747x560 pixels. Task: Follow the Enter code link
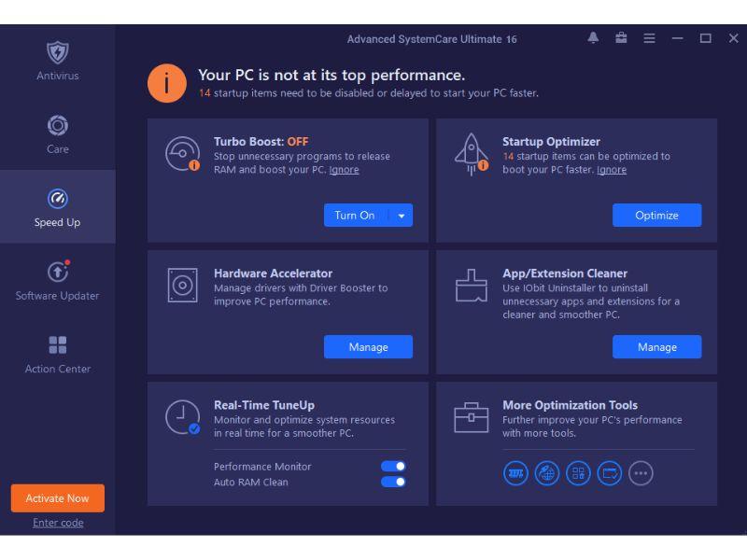pyautogui.click(x=58, y=523)
